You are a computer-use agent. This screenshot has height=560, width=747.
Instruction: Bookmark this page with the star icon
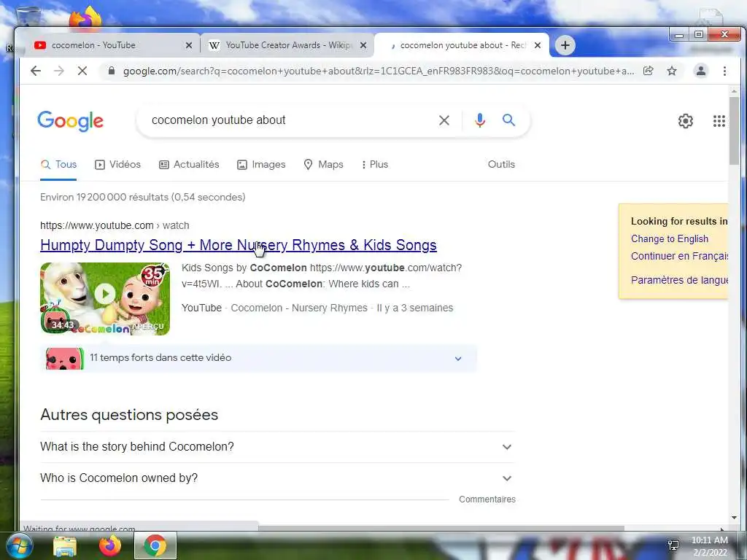point(672,71)
